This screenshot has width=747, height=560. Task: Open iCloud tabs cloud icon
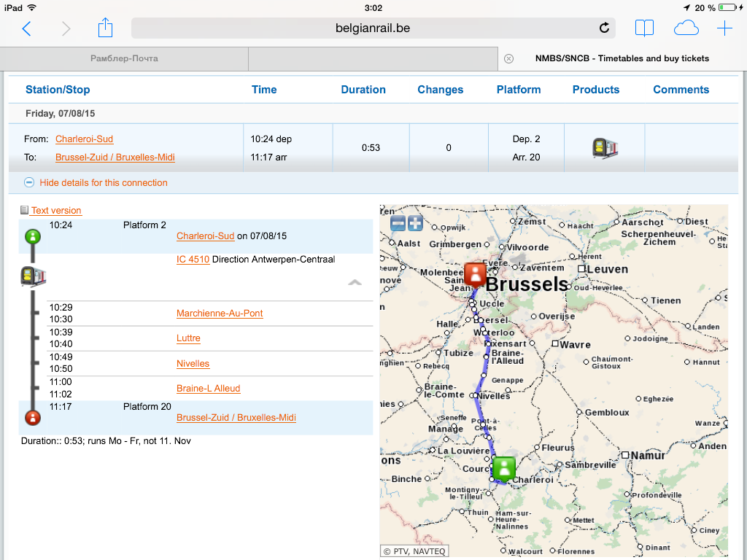pyautogui.click(x=686, y=28)
